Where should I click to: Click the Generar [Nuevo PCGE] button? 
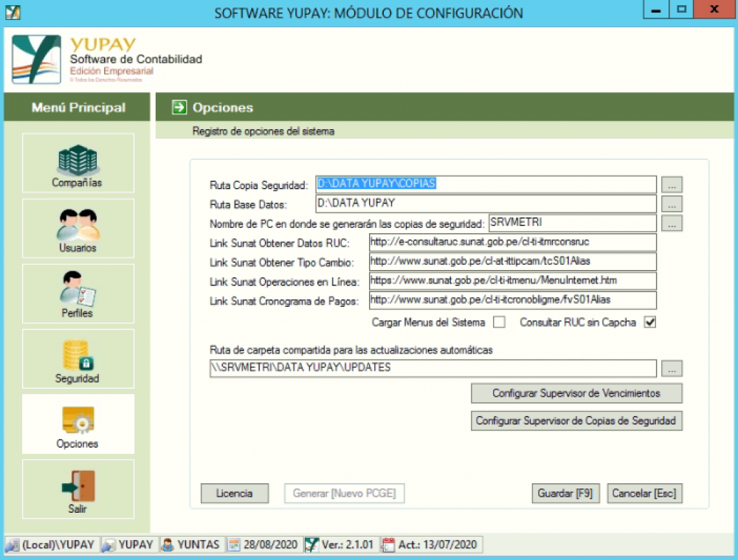pyautogui.click(x=344, y=494)
